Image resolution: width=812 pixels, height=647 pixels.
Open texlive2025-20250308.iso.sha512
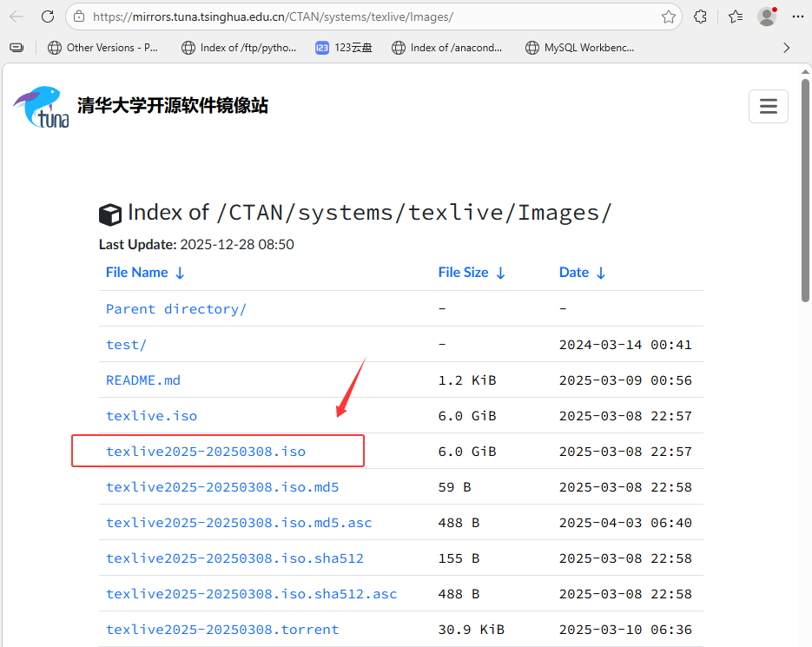(234, 558)
